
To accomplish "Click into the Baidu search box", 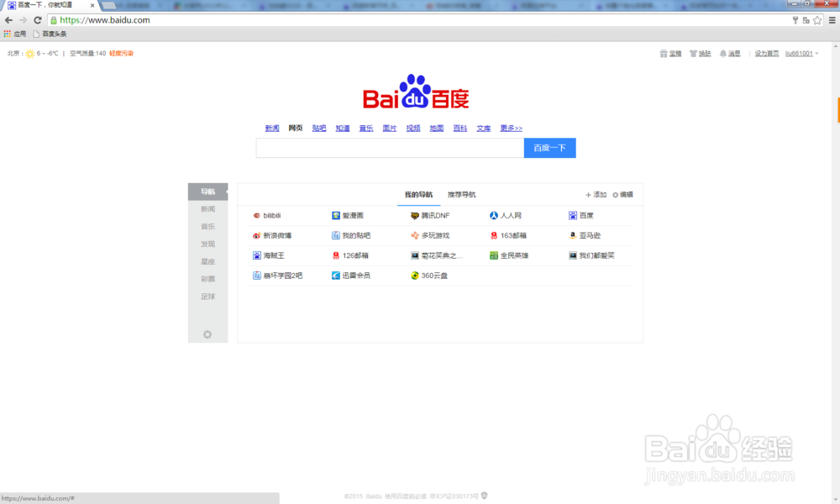I will coord(390,148).
